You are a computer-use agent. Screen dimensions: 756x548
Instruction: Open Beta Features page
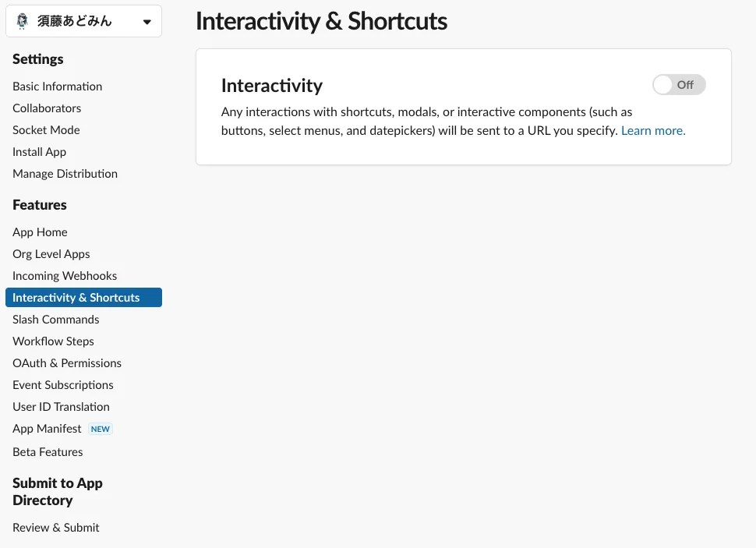click(48, 452)
